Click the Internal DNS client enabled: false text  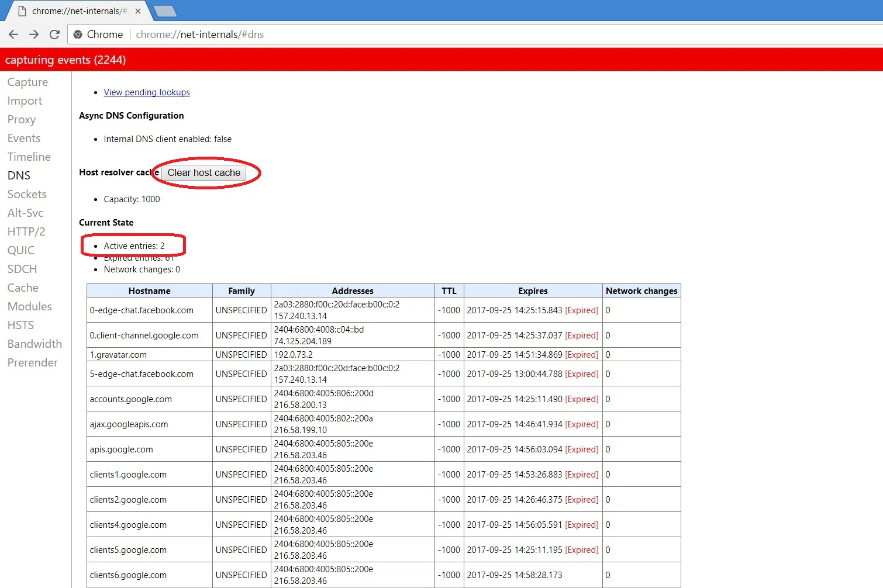coord(167,139)
